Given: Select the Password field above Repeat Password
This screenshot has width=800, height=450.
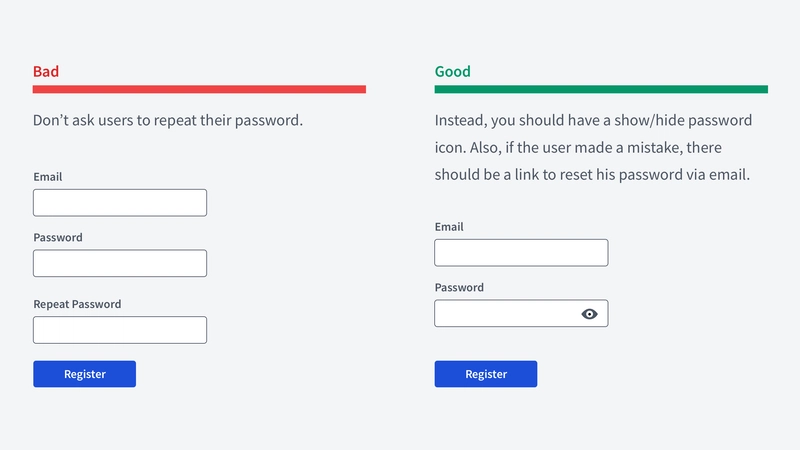Looking at the screenshot, I should coord(120,263).
